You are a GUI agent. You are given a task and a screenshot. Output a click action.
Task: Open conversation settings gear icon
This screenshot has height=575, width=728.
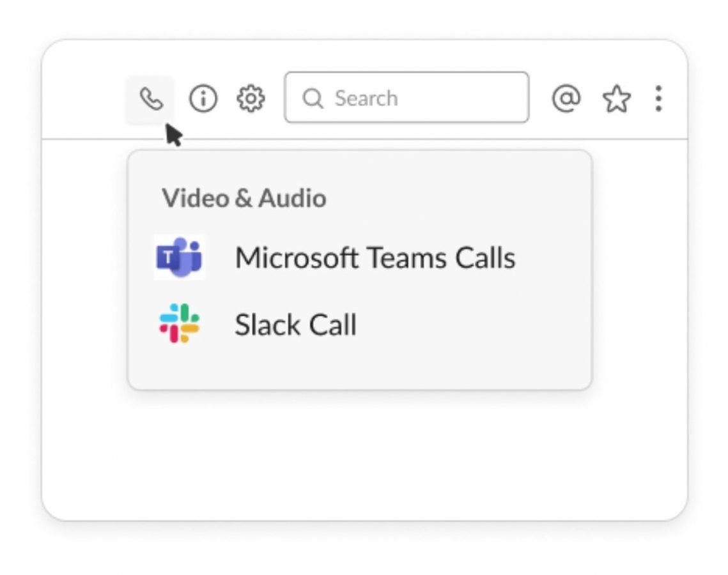[x=251, y=98]
